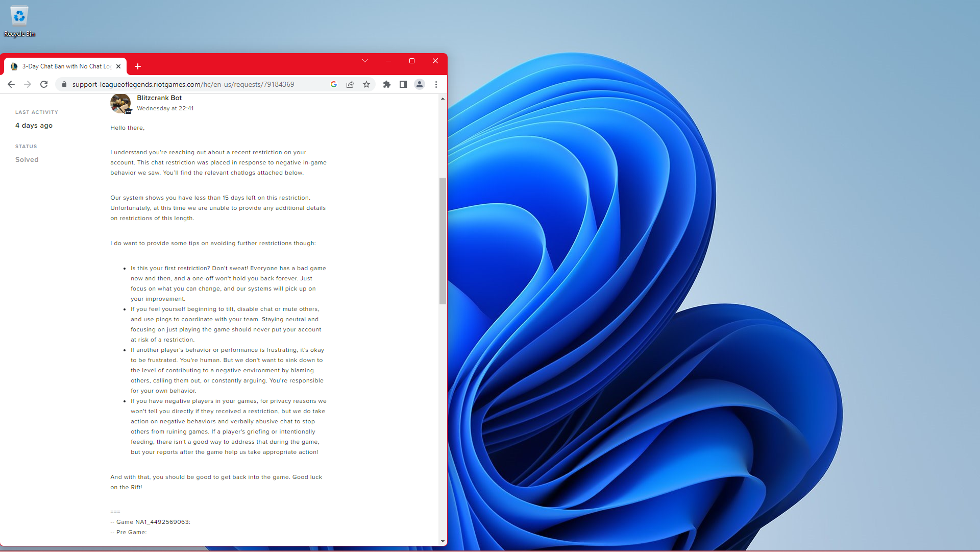Click the 'Pre Game:' line
This screenshot has height=552, width=980.
132,532
